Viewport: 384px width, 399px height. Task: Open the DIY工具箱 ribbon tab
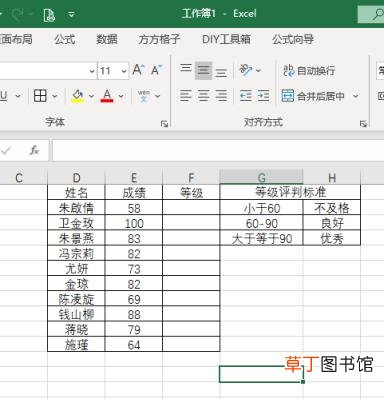tap(226, 39)
